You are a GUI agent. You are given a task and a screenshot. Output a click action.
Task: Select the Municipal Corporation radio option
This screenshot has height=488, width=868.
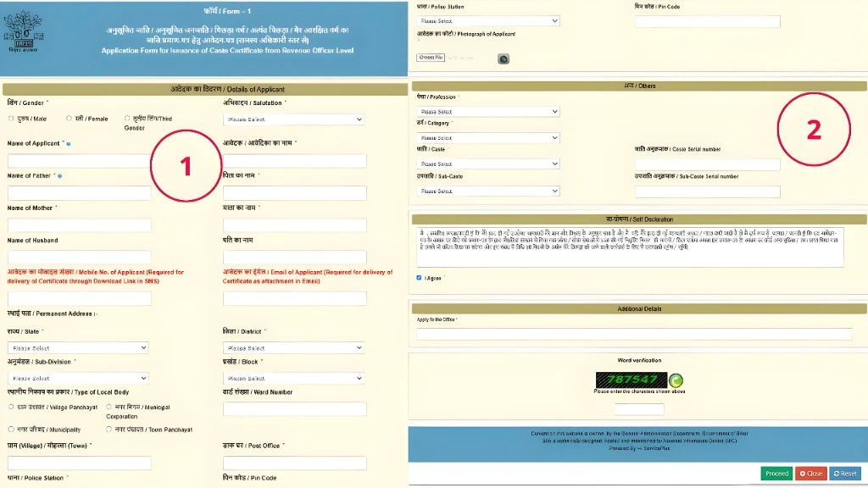(x=97, y=407)
